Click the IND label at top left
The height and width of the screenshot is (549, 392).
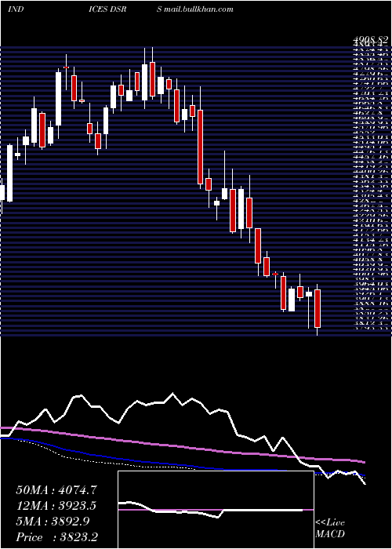coord(16,9)
